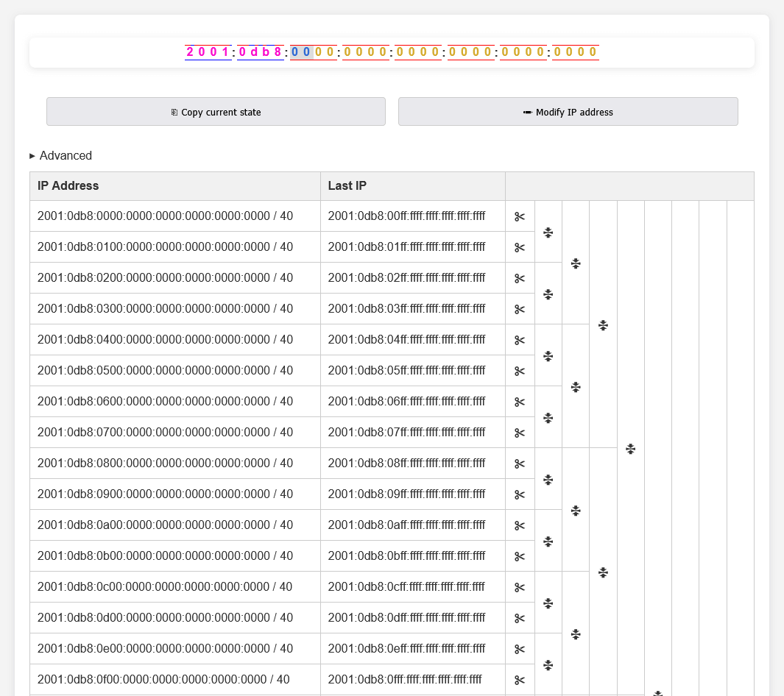Expand the Advanced section
784x696 pixels.
pyautogui.click(x=61, y=156)
